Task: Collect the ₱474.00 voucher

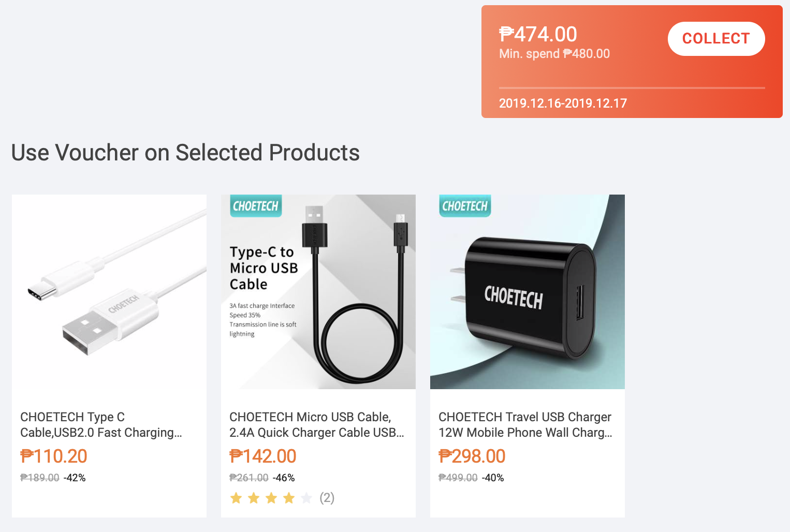Action: coord(716,39)
